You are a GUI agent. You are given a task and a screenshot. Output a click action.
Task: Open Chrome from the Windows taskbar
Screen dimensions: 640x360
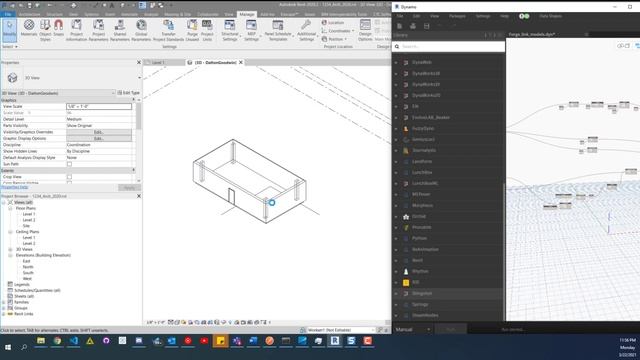coord(57,341)
